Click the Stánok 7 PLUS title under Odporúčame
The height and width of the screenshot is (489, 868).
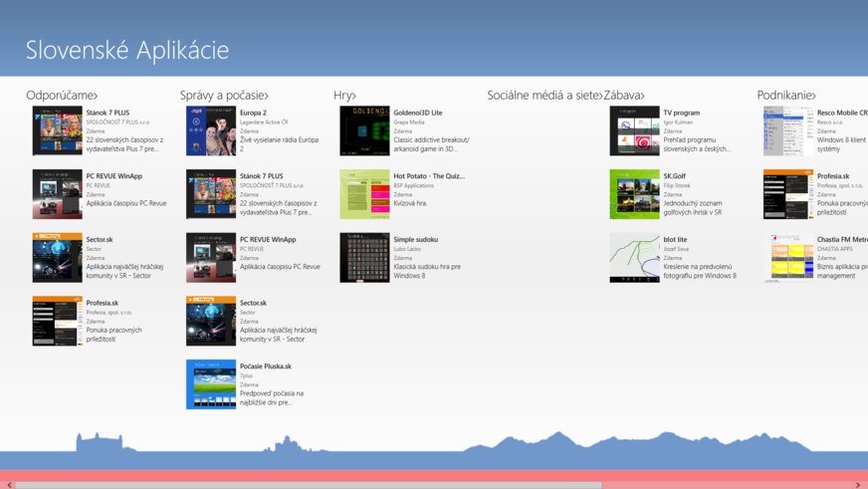coord(108,114)
